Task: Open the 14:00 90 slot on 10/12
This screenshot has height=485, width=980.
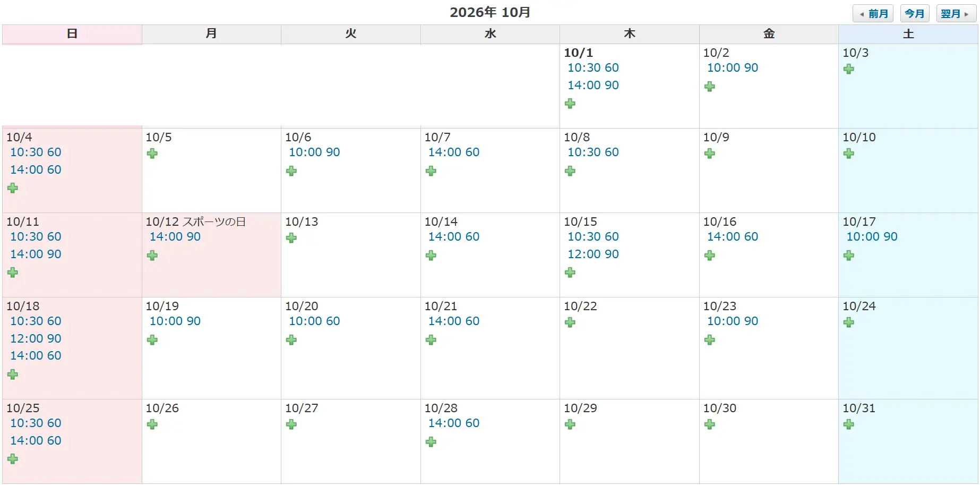Action: coord(175,237)
